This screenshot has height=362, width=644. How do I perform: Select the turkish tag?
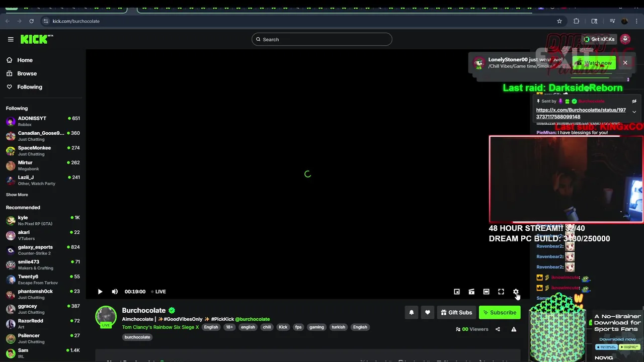coord(338,327)
